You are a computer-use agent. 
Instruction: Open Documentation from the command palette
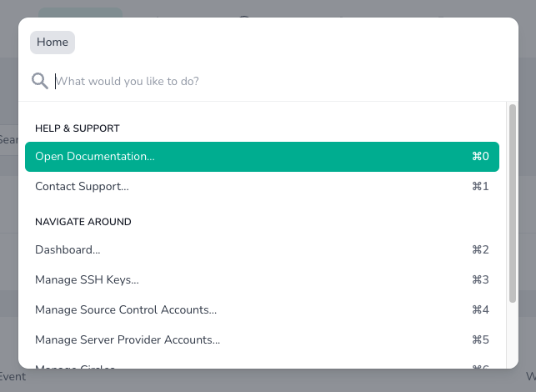point(95,157)
